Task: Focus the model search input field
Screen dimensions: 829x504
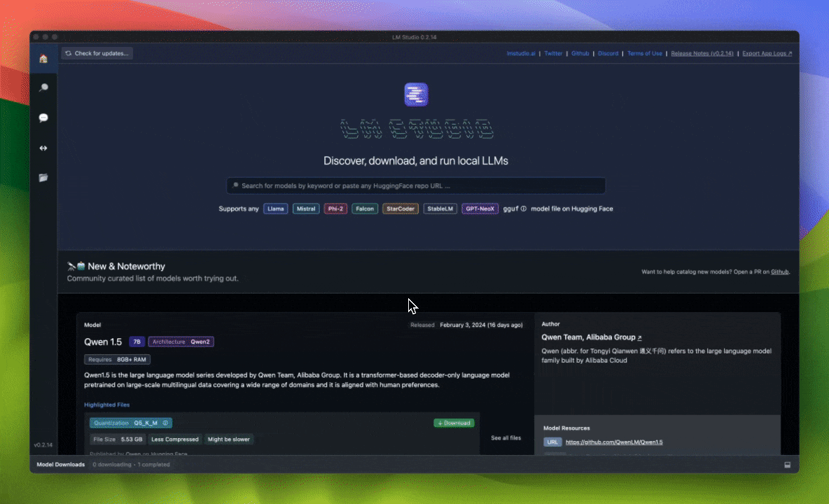Action: tap(416, 186)
